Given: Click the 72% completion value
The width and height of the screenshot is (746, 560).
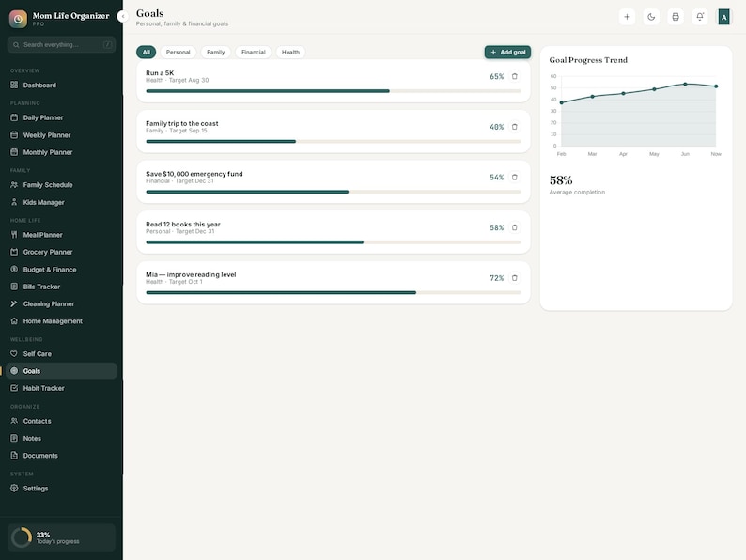Looking at the screenshot, I should coord(497,278).
